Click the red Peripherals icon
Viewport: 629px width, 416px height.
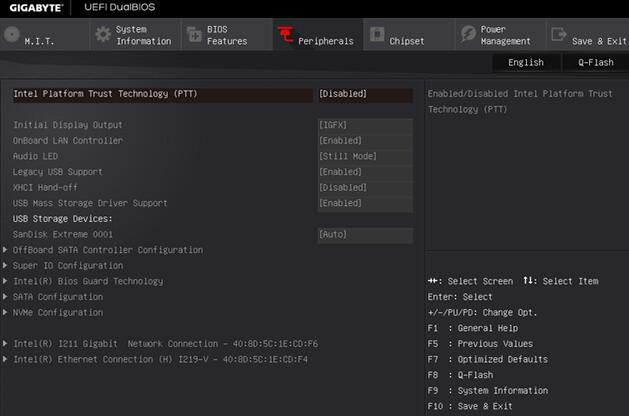(285, 36)
